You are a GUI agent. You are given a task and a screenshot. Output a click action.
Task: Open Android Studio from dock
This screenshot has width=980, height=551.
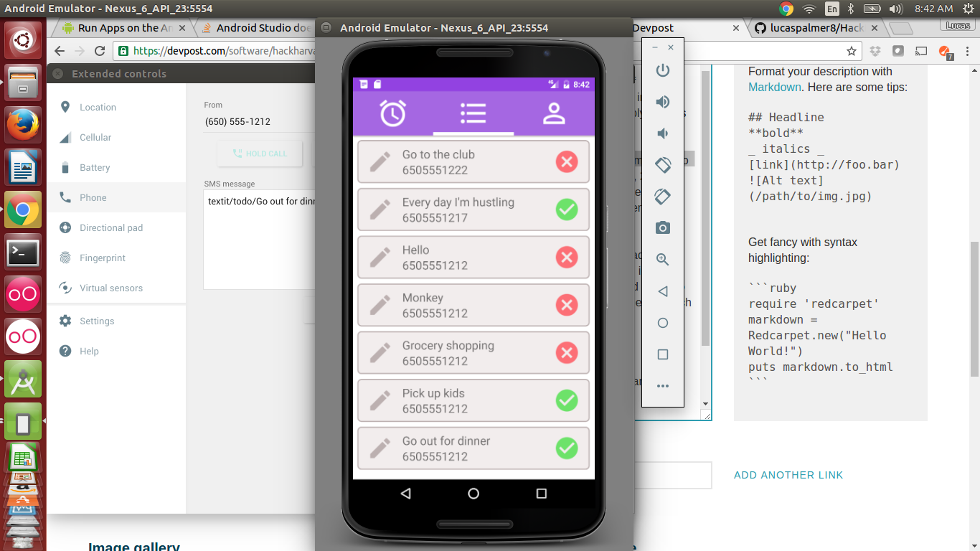(x=23, y=380)
